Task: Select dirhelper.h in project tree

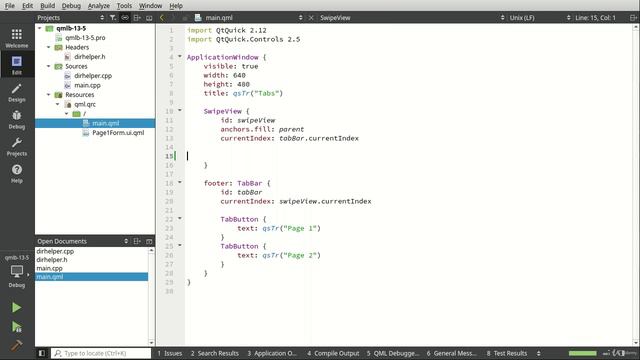Action: pos(89,57)
